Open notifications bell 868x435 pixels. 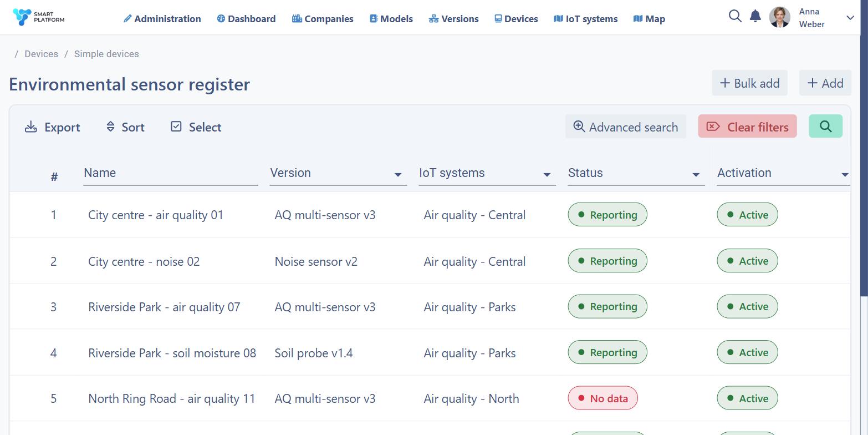point(755,16)
